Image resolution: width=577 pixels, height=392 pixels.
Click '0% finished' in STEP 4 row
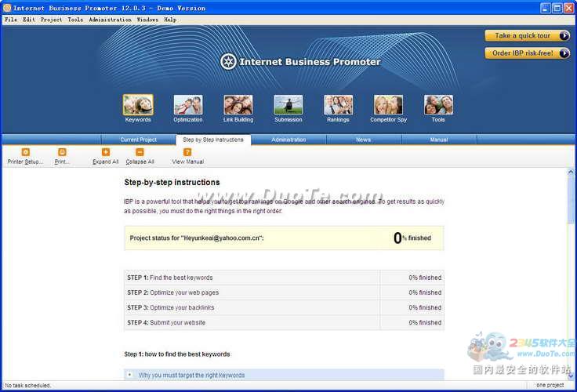pyautogui.click(x=425, y=323)
